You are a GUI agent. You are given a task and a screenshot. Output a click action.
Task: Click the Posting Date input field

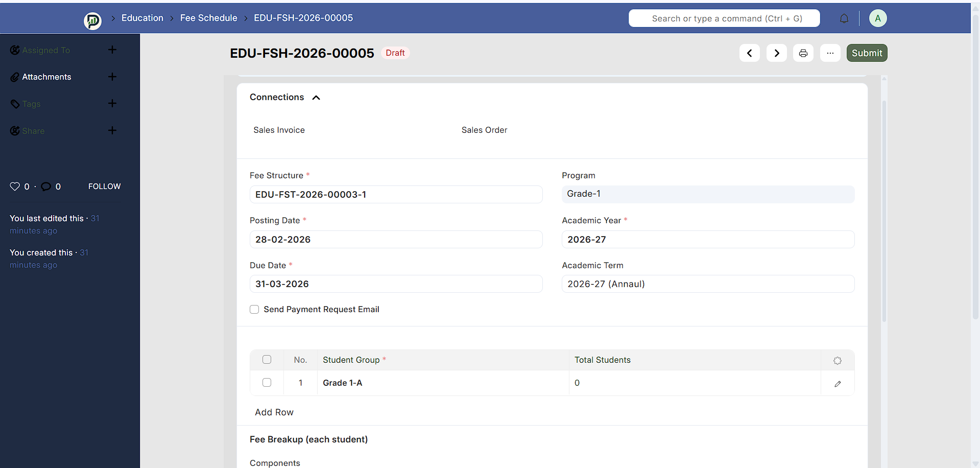[396, 240]
